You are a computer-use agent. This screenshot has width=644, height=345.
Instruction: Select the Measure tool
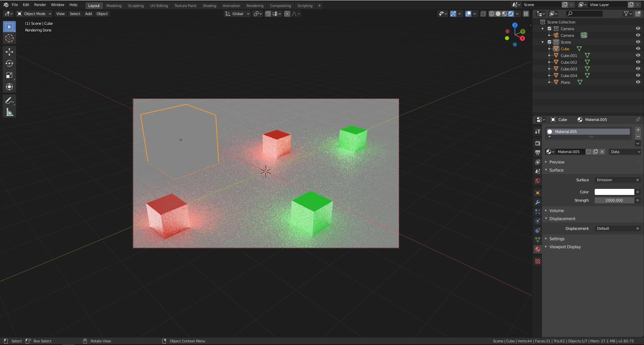pos(9,111)
